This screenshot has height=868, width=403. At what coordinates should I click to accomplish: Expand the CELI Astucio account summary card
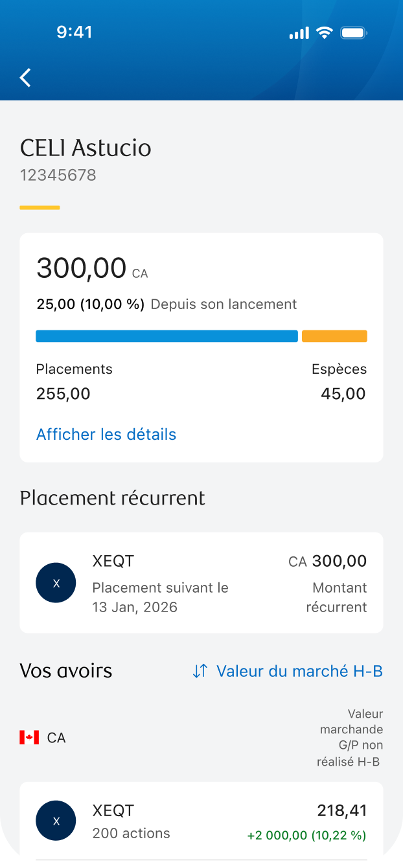tap(201, 347)
